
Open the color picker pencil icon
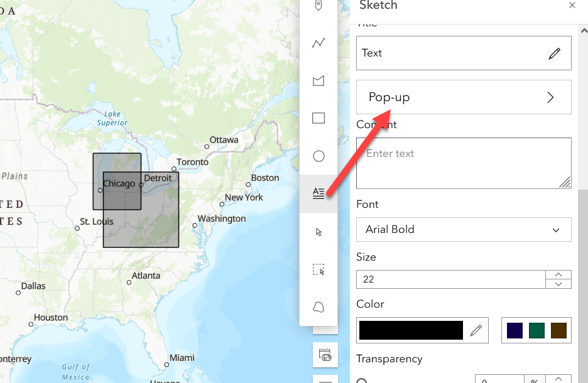point(476,330)
